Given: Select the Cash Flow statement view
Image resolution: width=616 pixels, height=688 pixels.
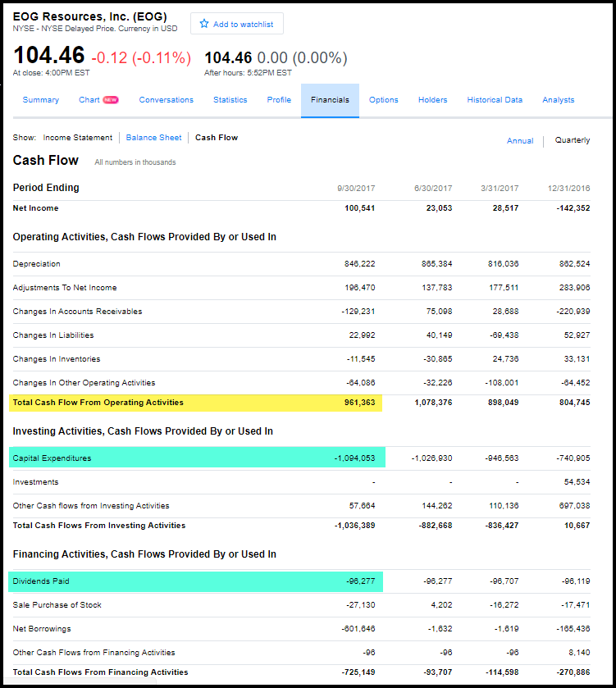Looking at the screenshot, I should [217, 137].
